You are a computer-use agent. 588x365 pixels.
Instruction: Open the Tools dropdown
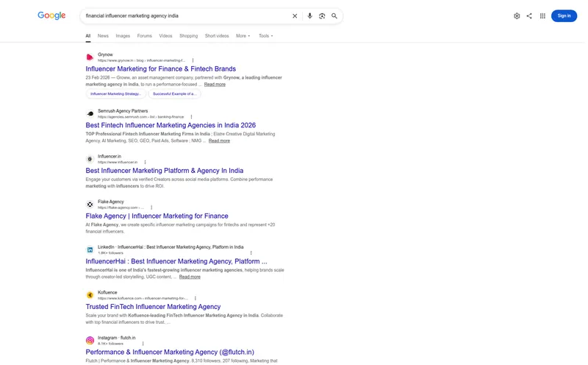[x=265, y=36]
